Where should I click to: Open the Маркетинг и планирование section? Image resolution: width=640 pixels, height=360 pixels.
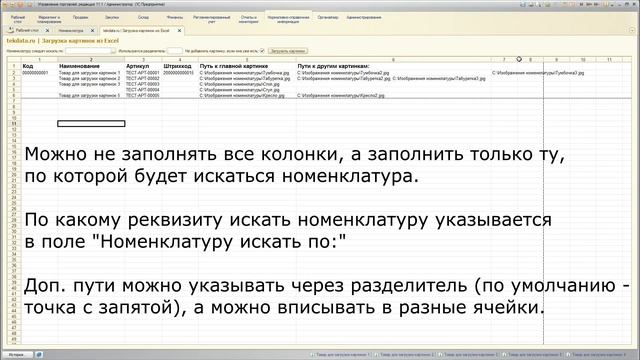click(49, 19)
